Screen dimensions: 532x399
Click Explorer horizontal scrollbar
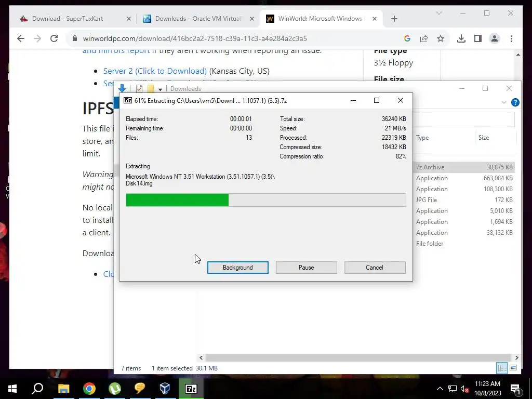[x=358, y=357]
